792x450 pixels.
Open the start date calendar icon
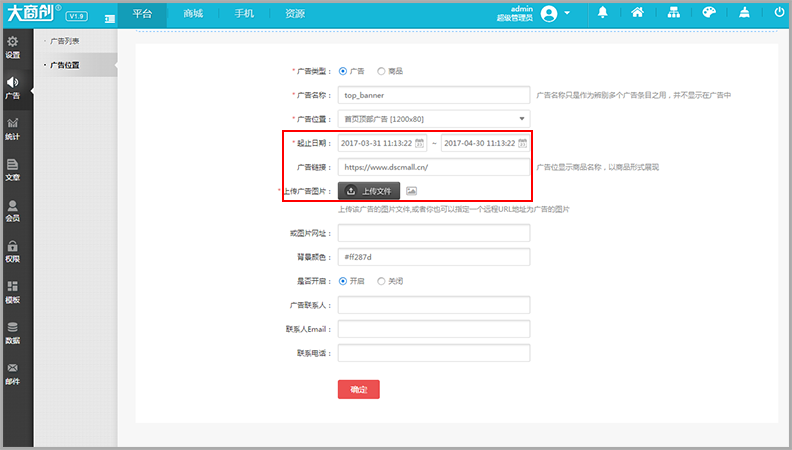[419, 143]
